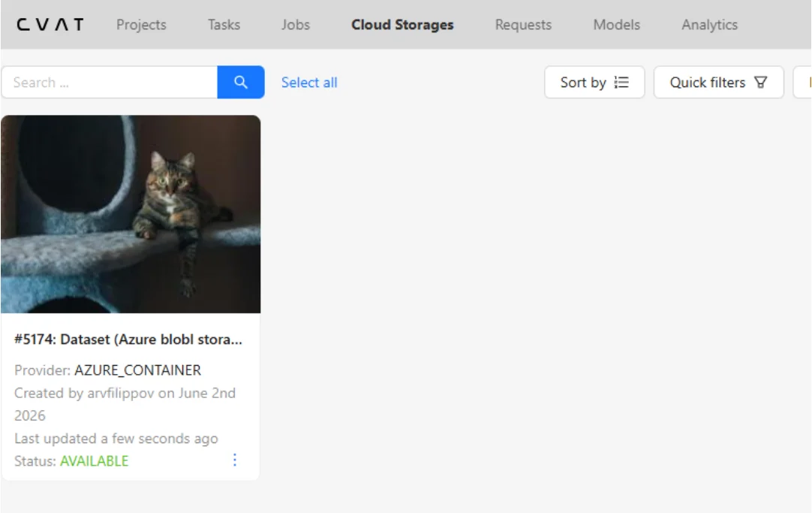Click the Select all link
Screen dimensions: 812x513
point(309,83)
